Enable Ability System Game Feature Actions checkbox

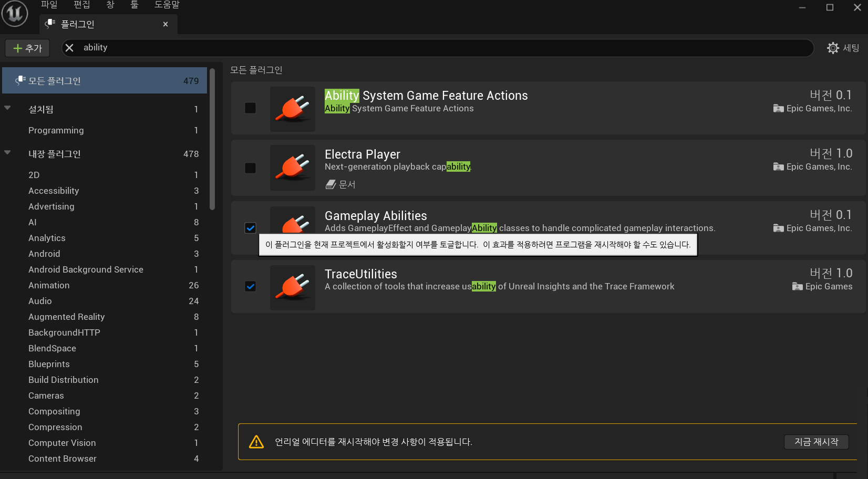(251, 108)
